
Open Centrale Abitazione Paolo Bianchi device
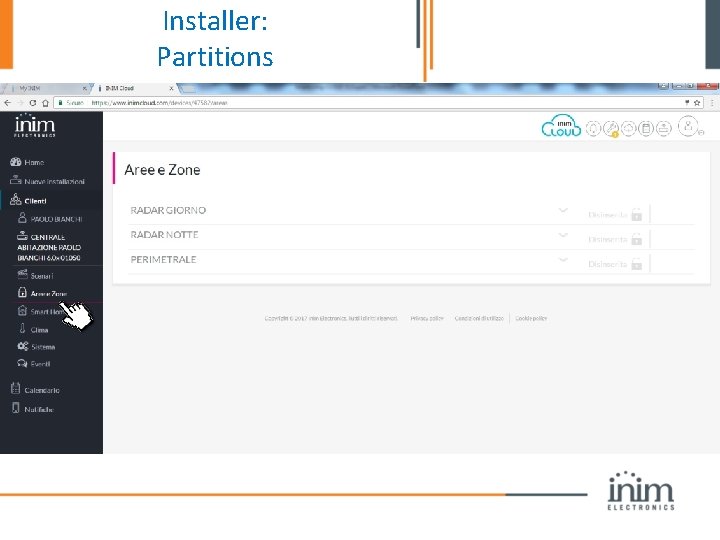pos(49,247)
